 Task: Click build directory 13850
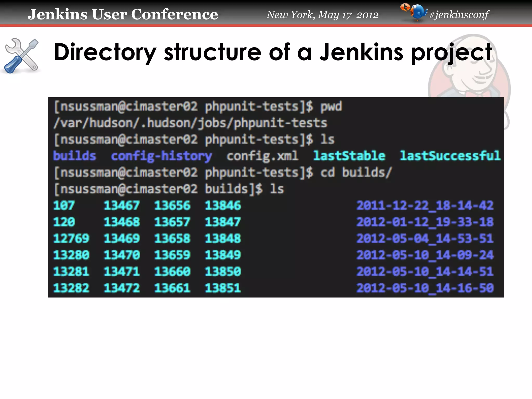click(223, 271)
